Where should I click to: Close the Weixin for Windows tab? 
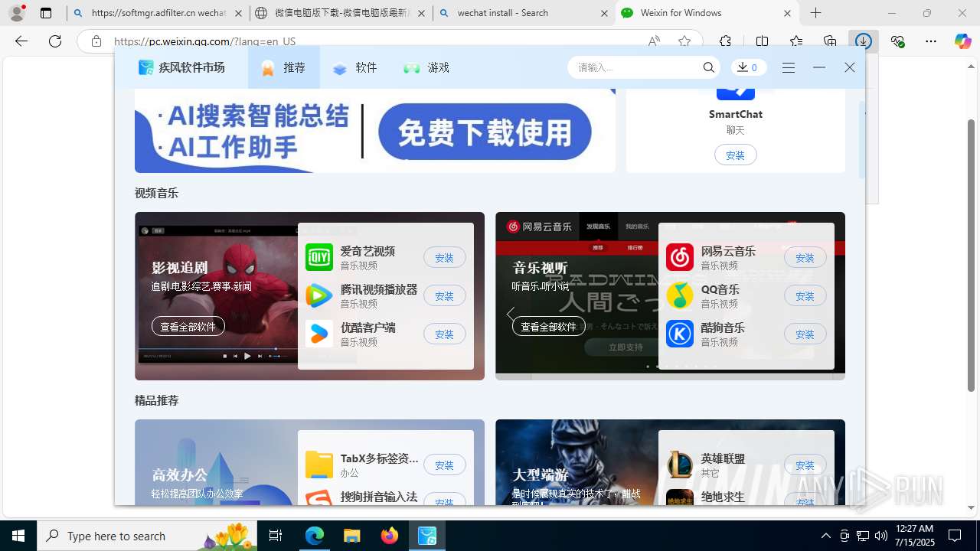point(788,13)
